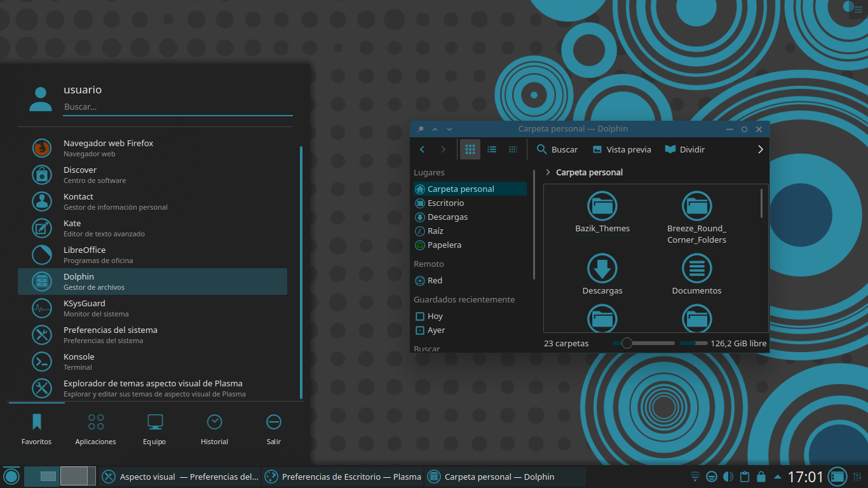
Task: Select Ayer under Guardados recientemente
Action: tap(470, 330)
